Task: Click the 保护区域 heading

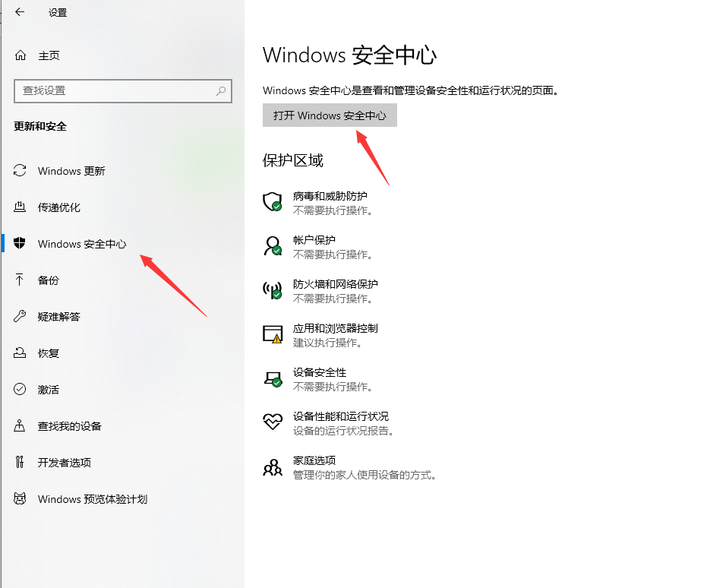Action: tap(293, 160)
